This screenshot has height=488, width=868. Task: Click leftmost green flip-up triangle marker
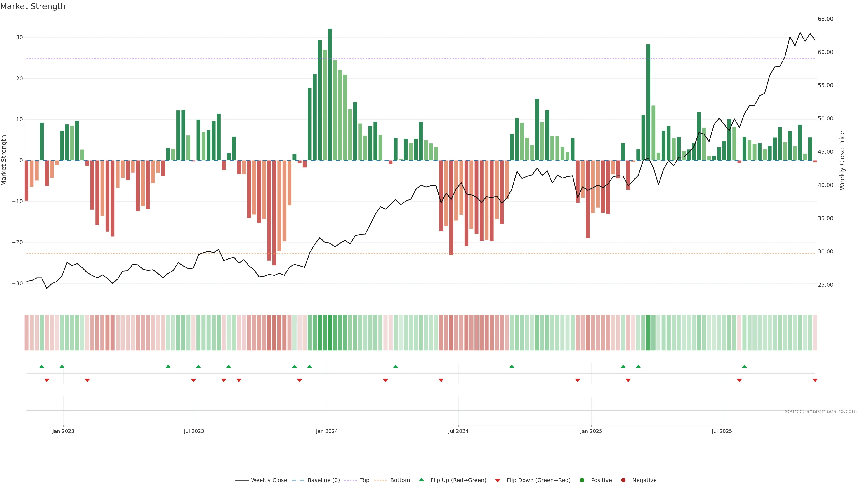tap(42, 366)
